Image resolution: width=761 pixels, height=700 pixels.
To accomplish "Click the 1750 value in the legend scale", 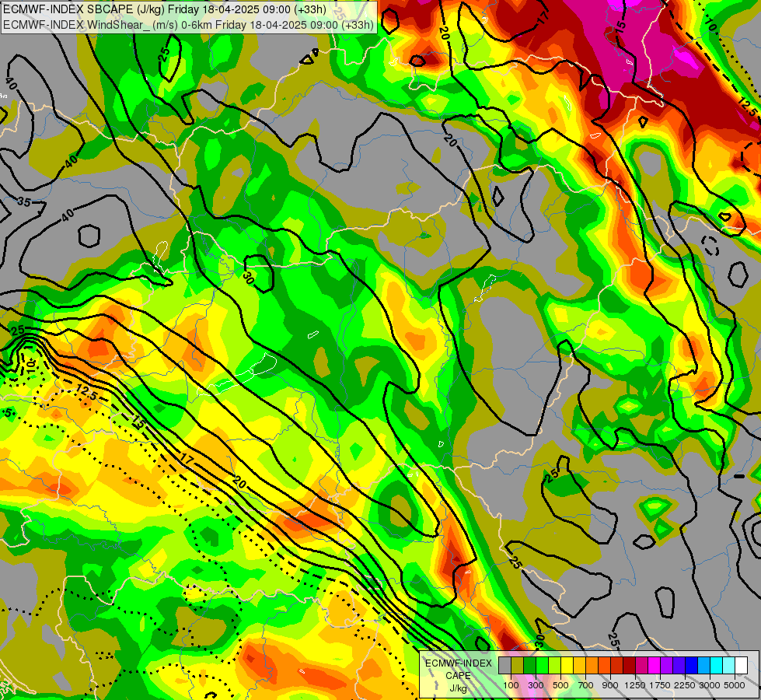I will (x=660, y=685).
